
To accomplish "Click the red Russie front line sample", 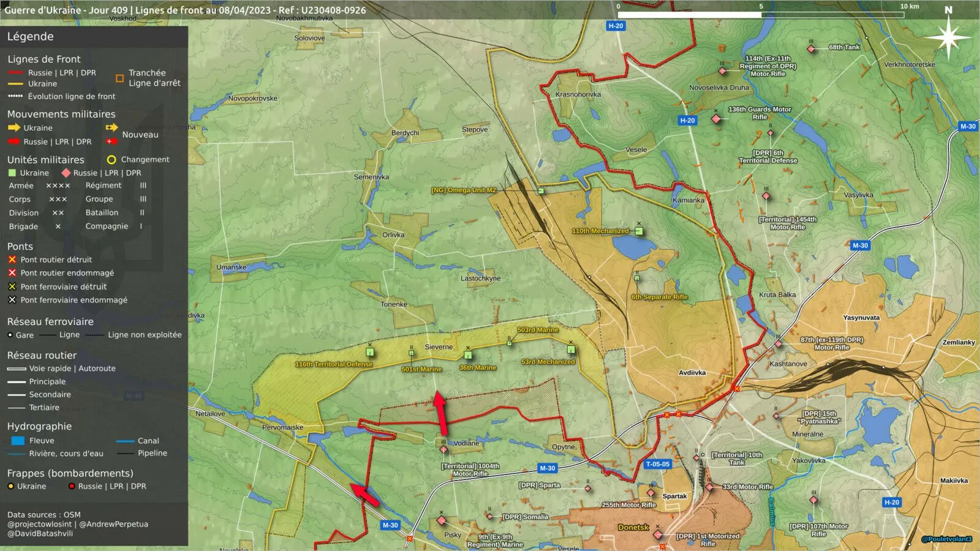I will tap(15, 73).
